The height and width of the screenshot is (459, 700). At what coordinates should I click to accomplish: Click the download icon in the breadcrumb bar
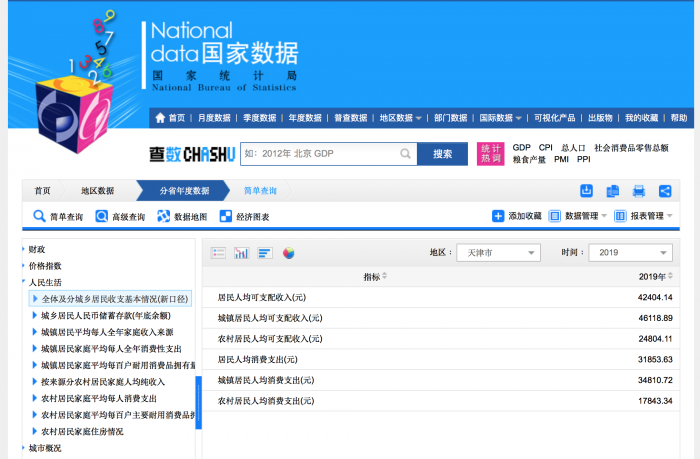[587, 191]
